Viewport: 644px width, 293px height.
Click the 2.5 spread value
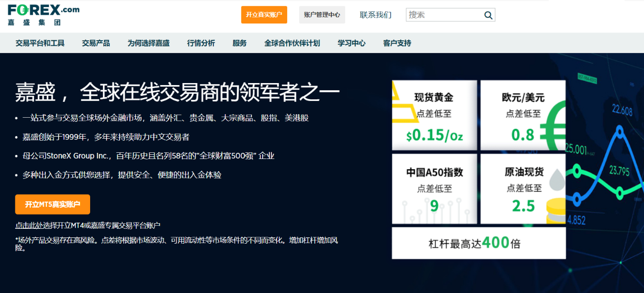523,206
